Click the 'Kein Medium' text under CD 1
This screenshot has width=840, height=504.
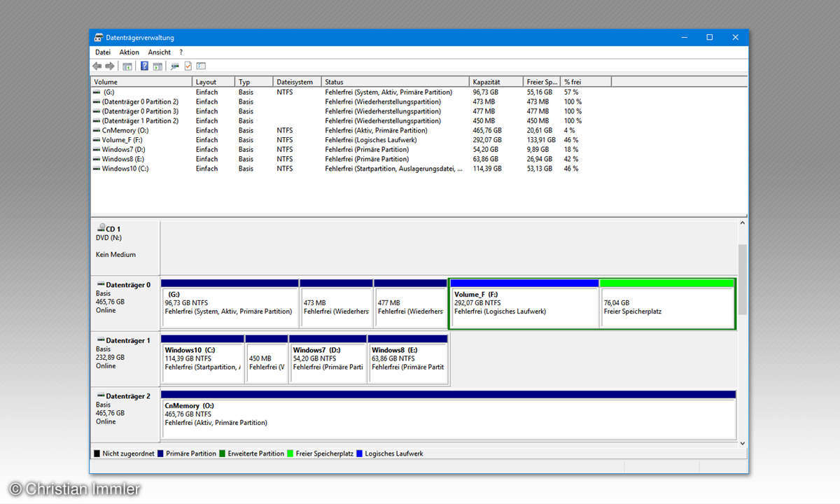click(115, 255)
